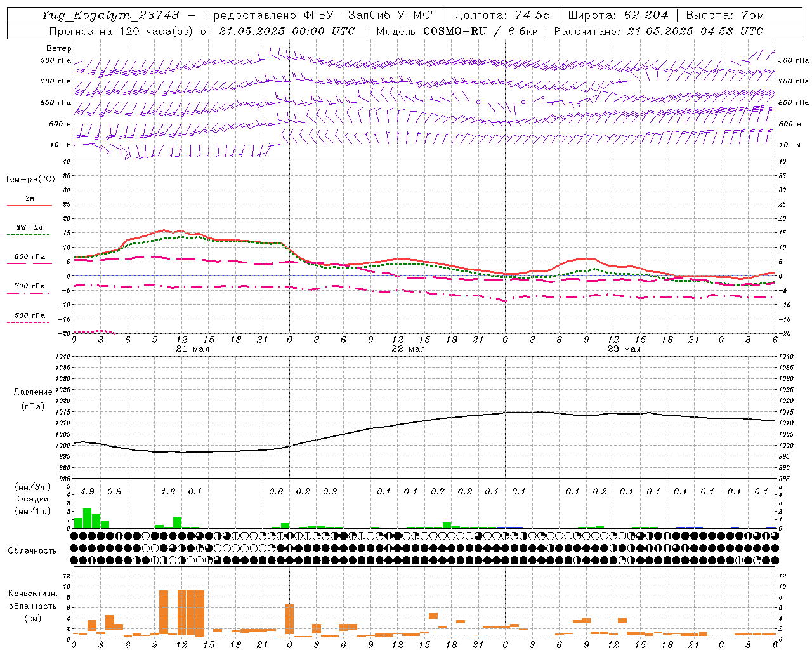Click the 4.9 three-hour precipitation value
This screenshot has height=650, width=812.
pyautogui.click(x=88, y=492)
